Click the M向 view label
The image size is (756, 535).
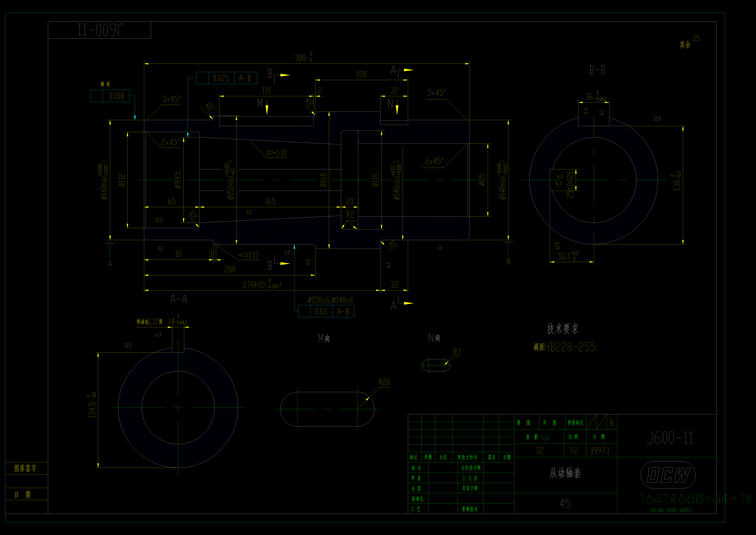pos(324,338)
